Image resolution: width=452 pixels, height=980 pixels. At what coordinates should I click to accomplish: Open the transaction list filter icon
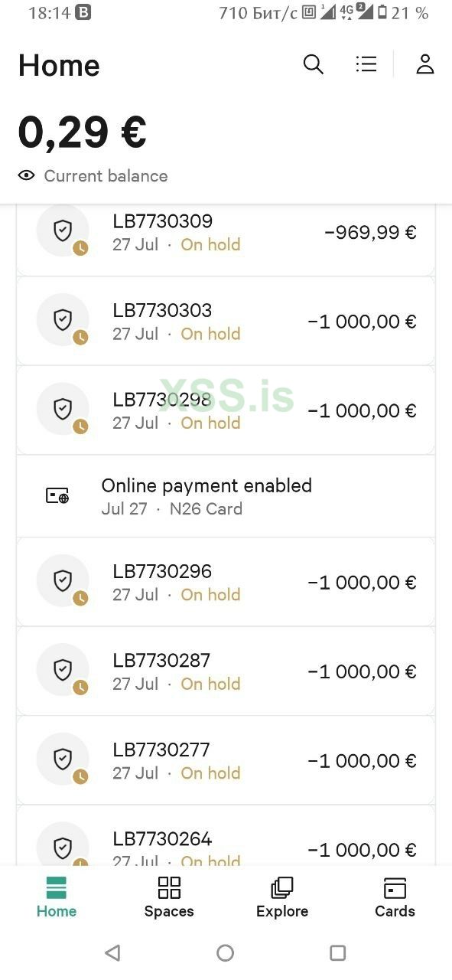click(366, 64)
